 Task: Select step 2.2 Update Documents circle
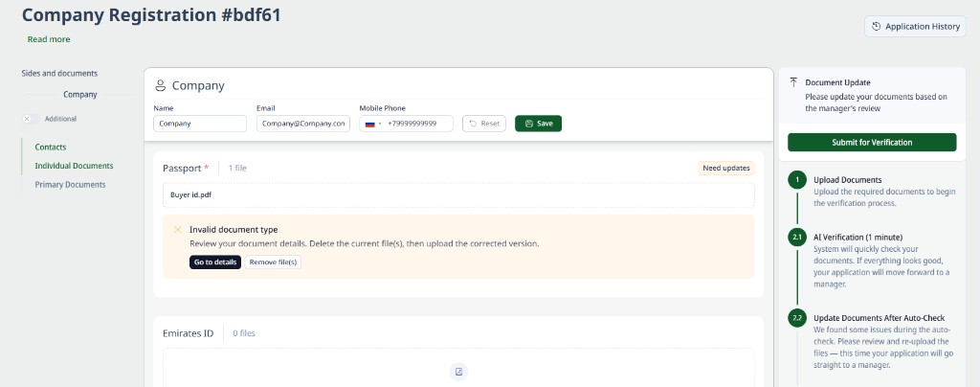click(x=797, y=318)
